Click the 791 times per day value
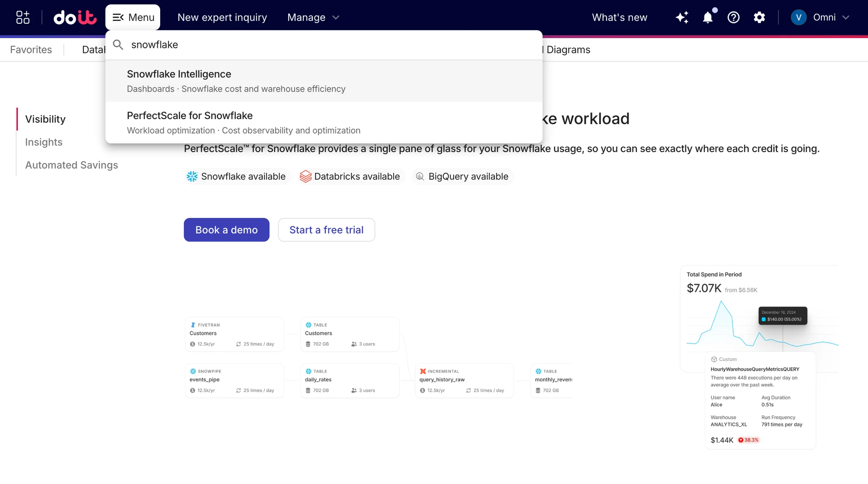The image size is (868, 484). pyautogui.click(x=782, y=424)
